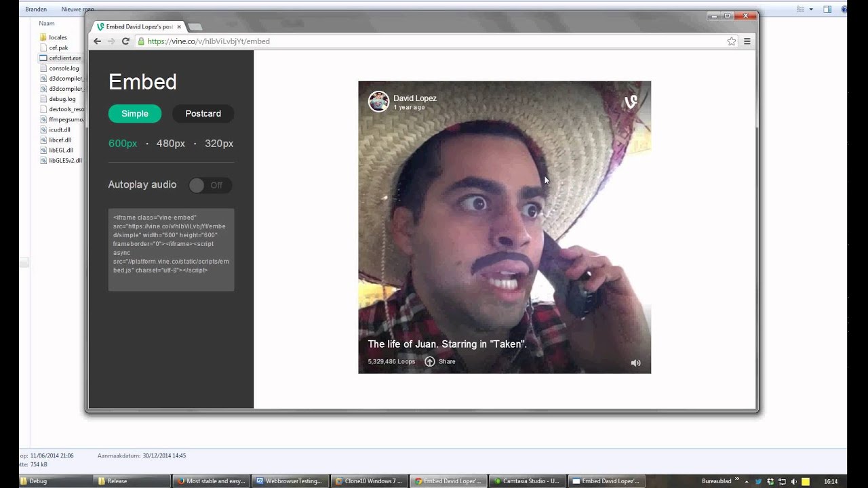
Task: Toggle the Autoplay audio switch
Action: coord(210,185)
